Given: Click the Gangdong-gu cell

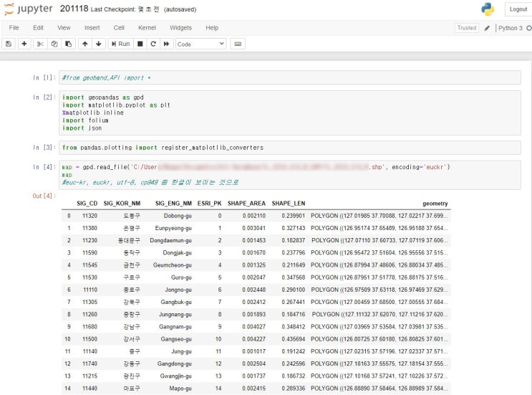Looking at the screenshot, I should [x=174, y=363].
